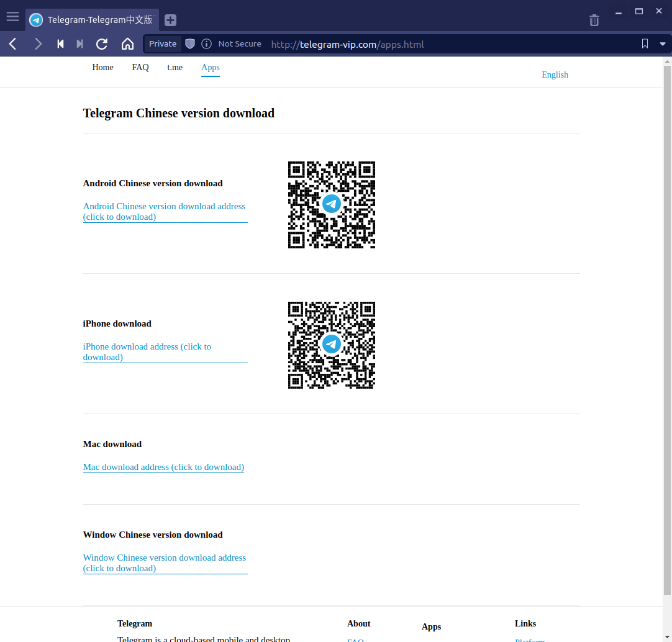
Task: Click the iPhone download QR code
Action: tap(331, 345)
